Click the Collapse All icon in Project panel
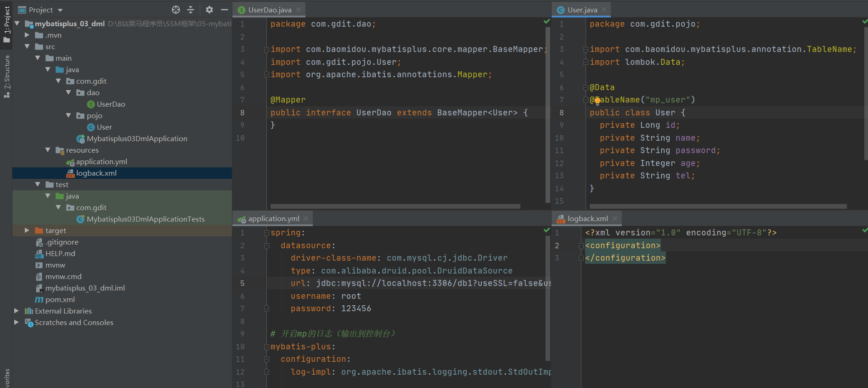This screenshot has height=388, width=868. click(191, 10)
